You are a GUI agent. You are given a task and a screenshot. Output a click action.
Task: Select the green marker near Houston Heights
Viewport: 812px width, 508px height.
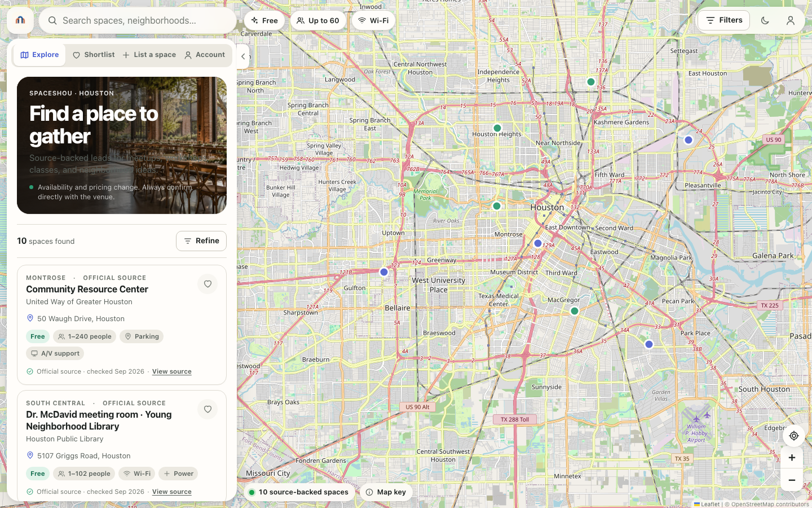[497, 128]
